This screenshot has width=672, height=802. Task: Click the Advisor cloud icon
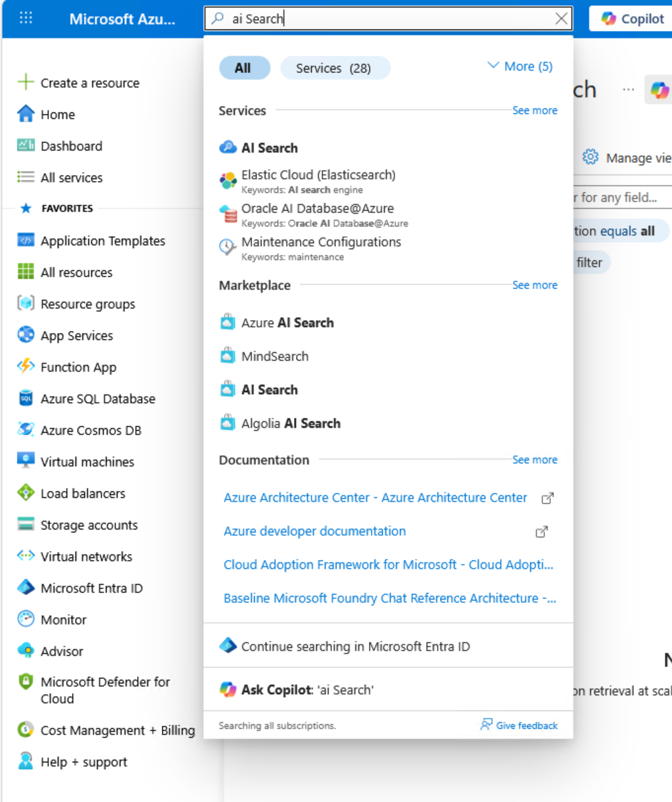point(26,651)
